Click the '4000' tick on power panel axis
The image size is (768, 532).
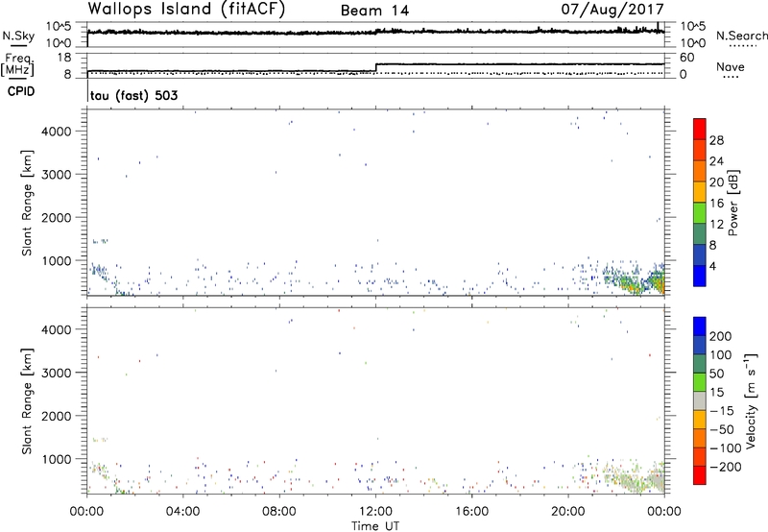57,132
